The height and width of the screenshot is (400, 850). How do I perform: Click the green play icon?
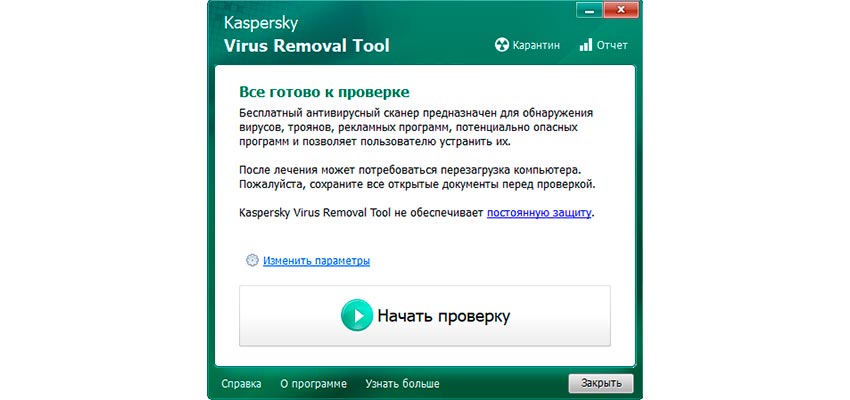tap(357, 315)
